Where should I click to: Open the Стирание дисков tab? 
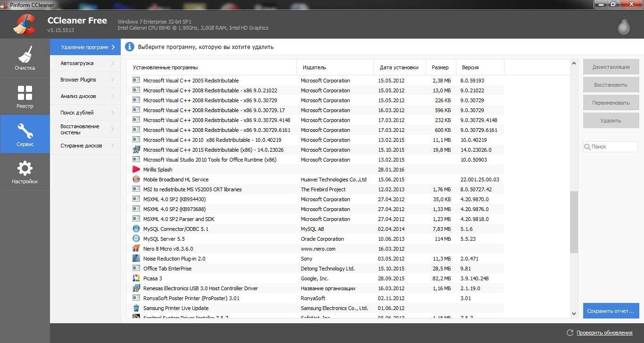coord(85,146)
